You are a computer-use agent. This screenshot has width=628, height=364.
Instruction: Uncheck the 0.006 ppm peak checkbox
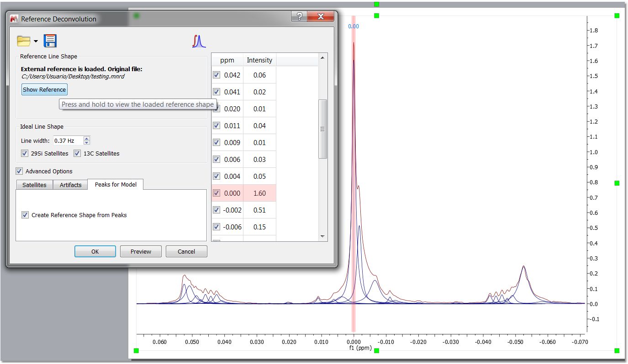click(216, 159)
